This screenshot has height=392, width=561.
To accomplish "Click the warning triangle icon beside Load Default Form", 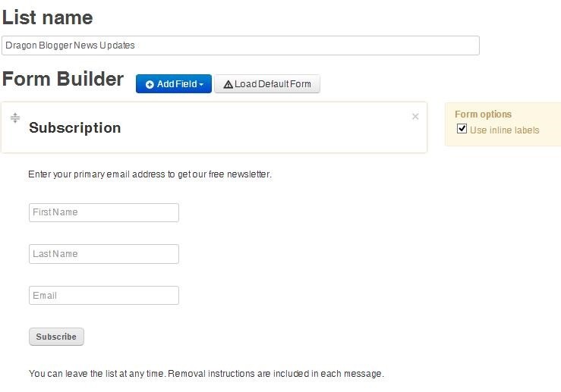I will tap(228, 85).
